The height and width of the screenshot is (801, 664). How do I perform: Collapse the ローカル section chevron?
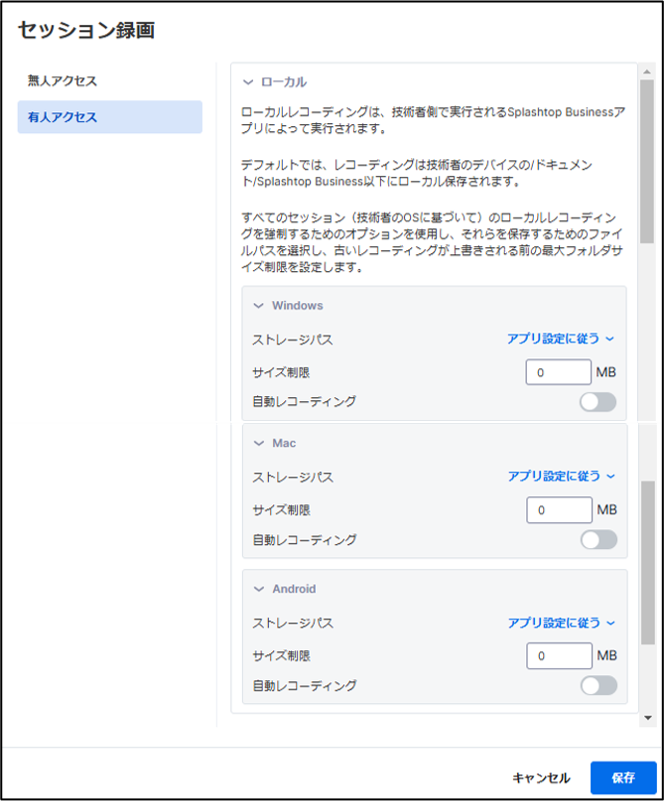coord(248,82)
